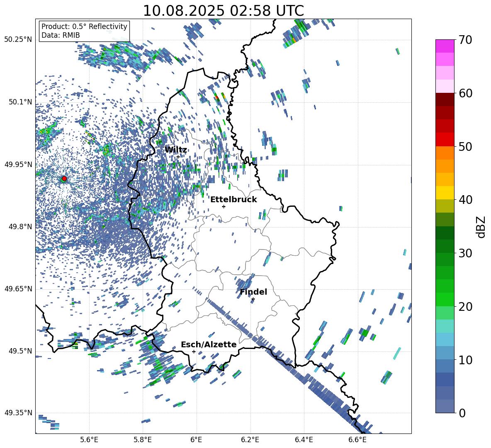491x448 pixels.
Task: Click the magenta top segment of colorbar
Action: [x=445, y=46]
